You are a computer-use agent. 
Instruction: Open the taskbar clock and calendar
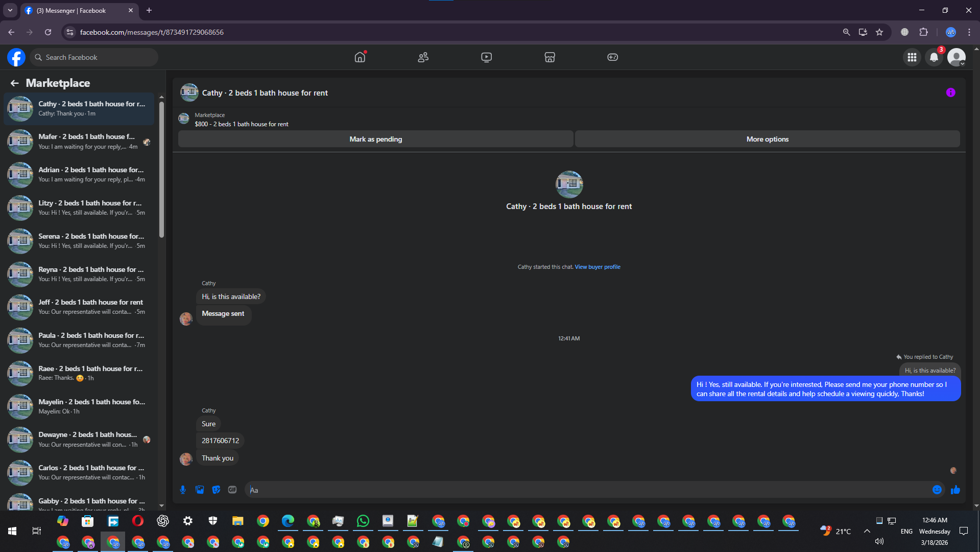click(935, 532)
